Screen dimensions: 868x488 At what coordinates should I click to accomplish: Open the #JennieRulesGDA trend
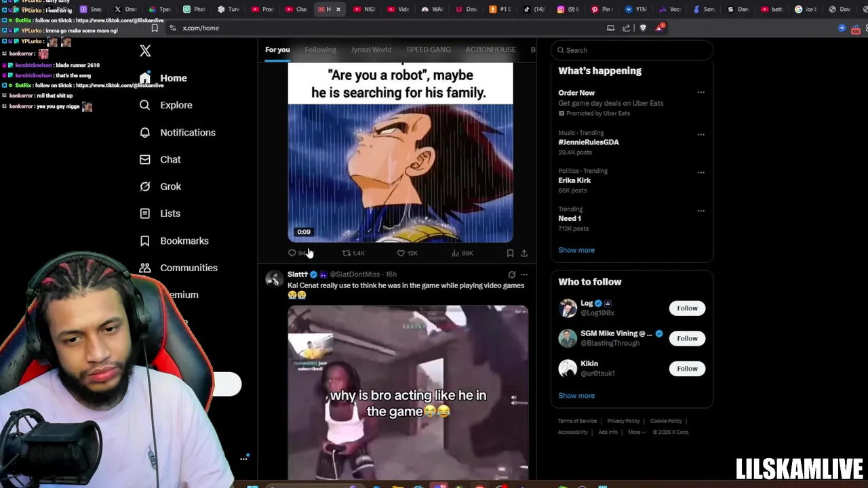589,142
